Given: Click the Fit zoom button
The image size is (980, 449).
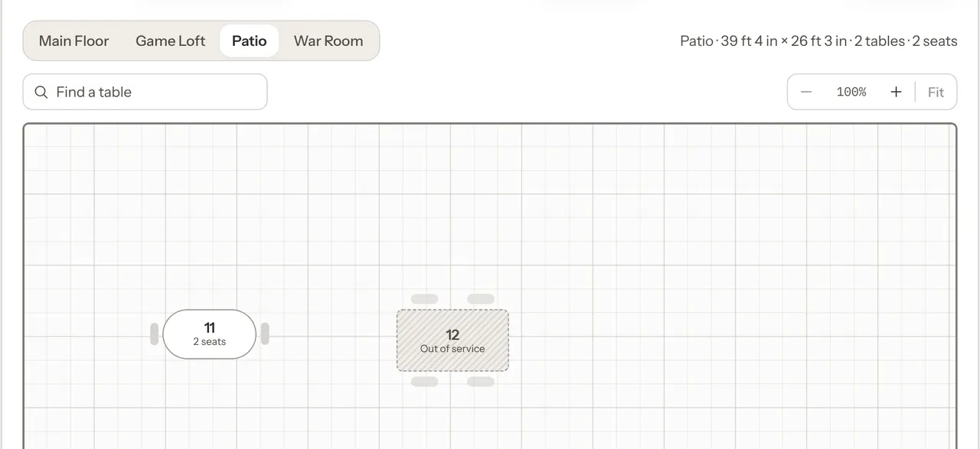Looking at the screenshot, I should pos(936,92).
